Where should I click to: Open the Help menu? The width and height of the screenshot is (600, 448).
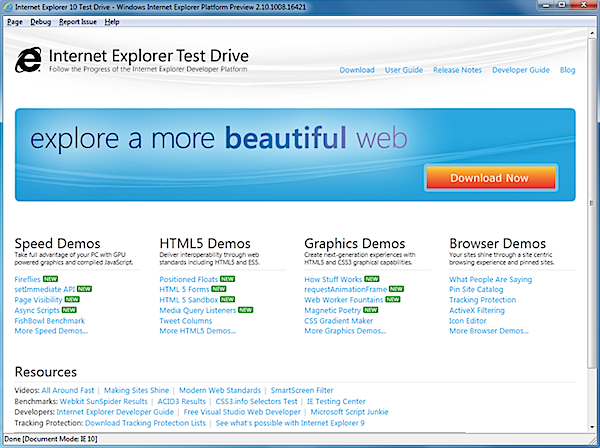(112, 21)
